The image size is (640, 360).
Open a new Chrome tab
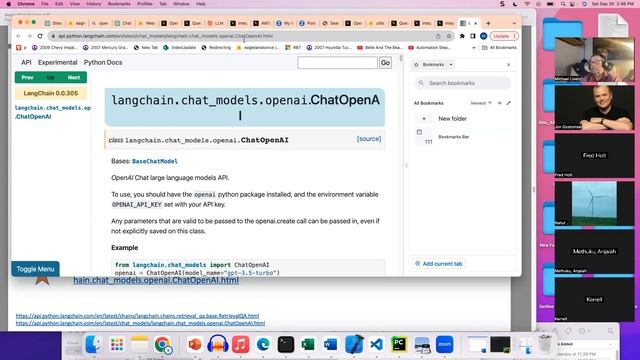pyautogui.click(x=488, y=23)
